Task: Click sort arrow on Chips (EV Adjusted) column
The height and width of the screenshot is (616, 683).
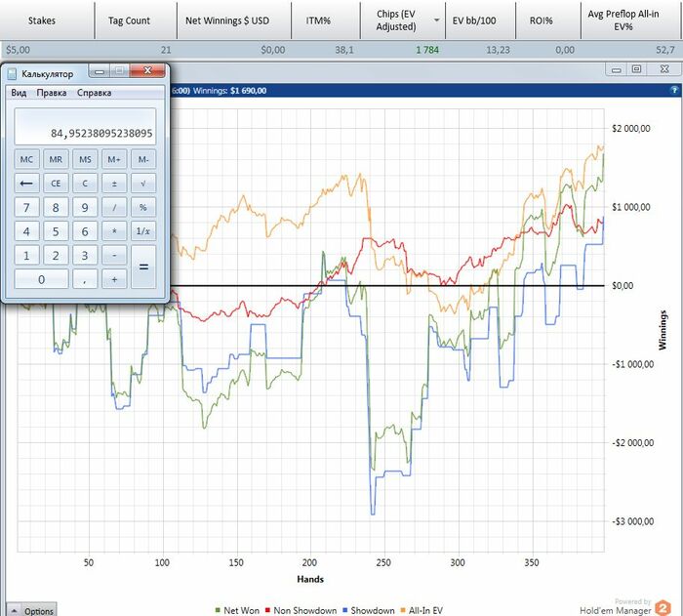Action: point(436,21)
